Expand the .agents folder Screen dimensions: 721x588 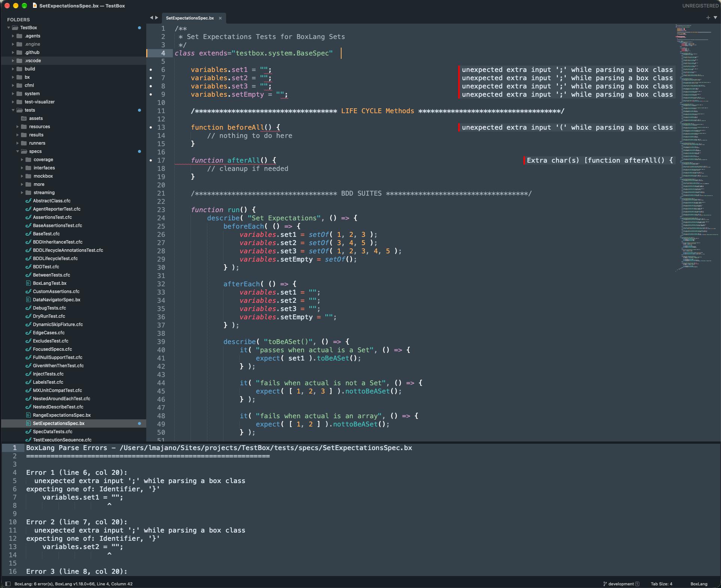click(x=13, y=36)
